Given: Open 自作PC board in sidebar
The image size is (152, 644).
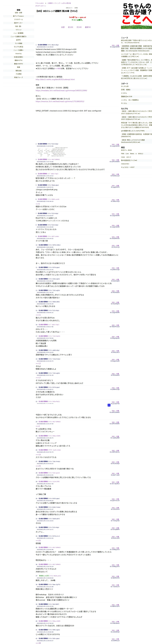Looking at the screenshot, I should click(x=18, y=40).
